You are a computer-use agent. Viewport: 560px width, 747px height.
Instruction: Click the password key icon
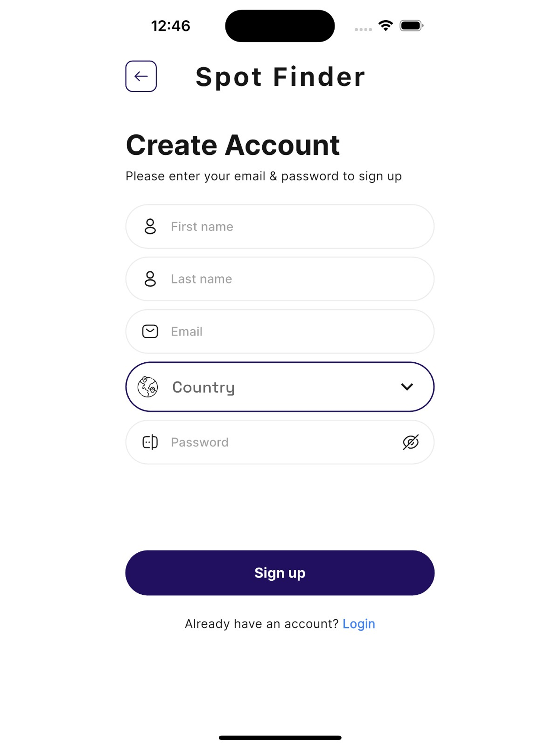pos(150,442)
